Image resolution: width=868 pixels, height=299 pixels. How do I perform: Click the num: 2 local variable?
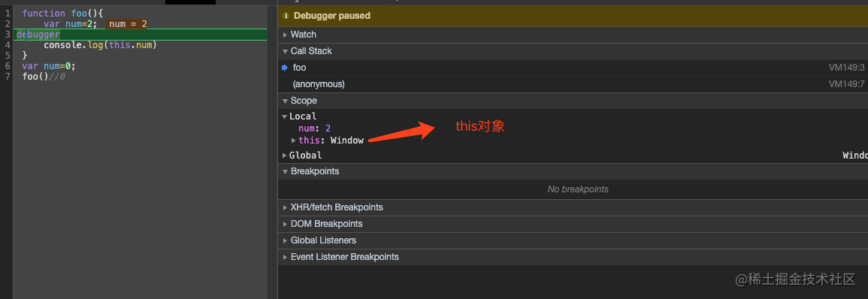tap(314, 128)
